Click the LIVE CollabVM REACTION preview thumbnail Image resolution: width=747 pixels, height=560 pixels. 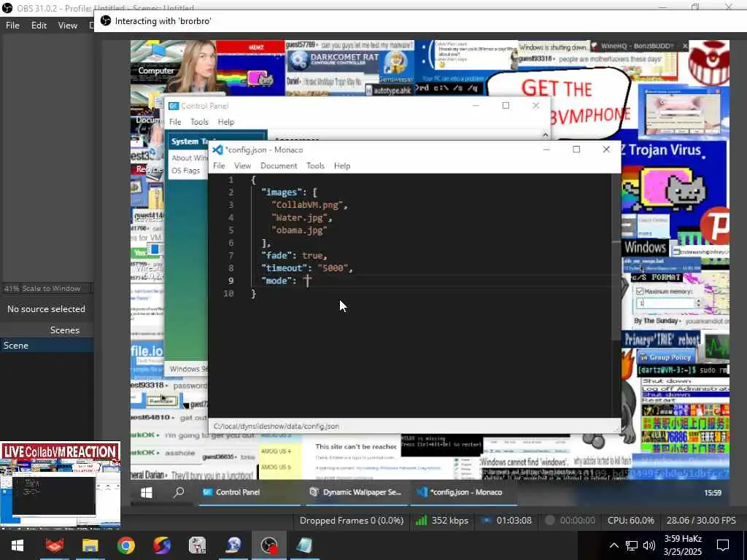[60, 485]
